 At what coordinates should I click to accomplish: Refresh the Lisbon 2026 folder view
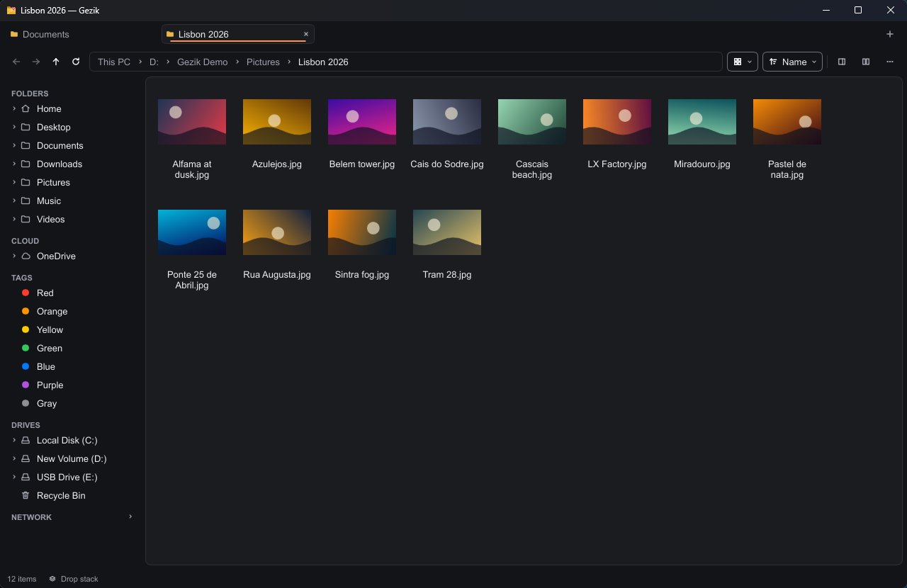tap(76, 62)
